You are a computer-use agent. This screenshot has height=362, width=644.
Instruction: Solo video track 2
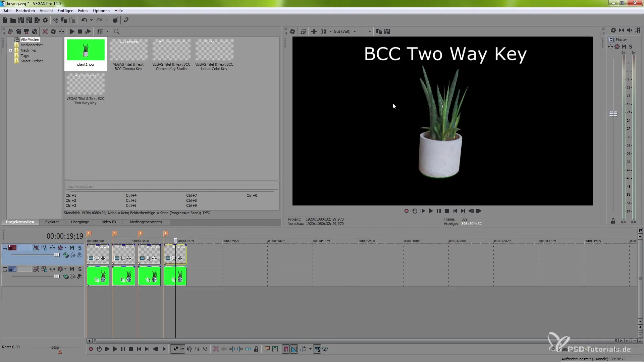[80, 269]
